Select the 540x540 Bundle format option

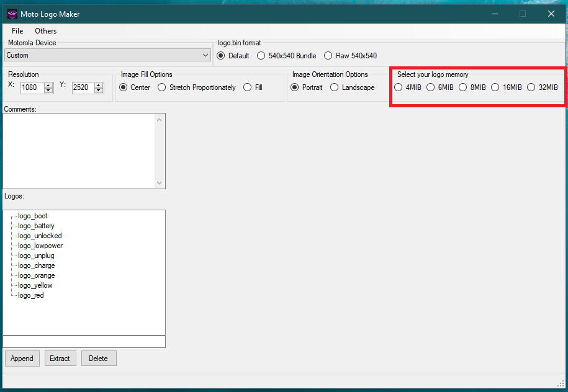click(263, 56)
